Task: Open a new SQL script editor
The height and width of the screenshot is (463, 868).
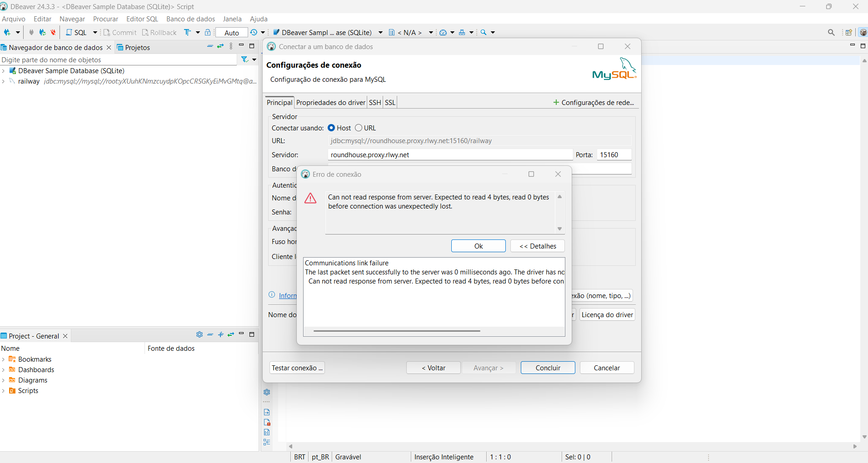Action: pos(76,32)
